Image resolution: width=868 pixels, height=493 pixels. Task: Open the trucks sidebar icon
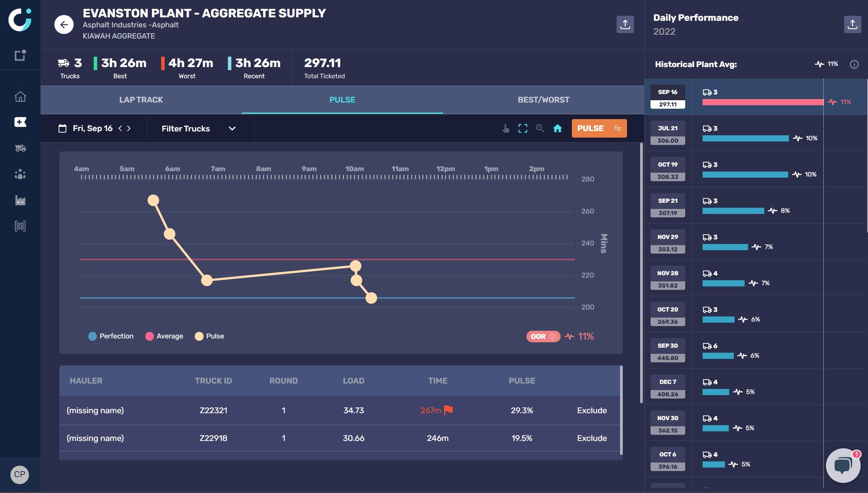(20, 148)
